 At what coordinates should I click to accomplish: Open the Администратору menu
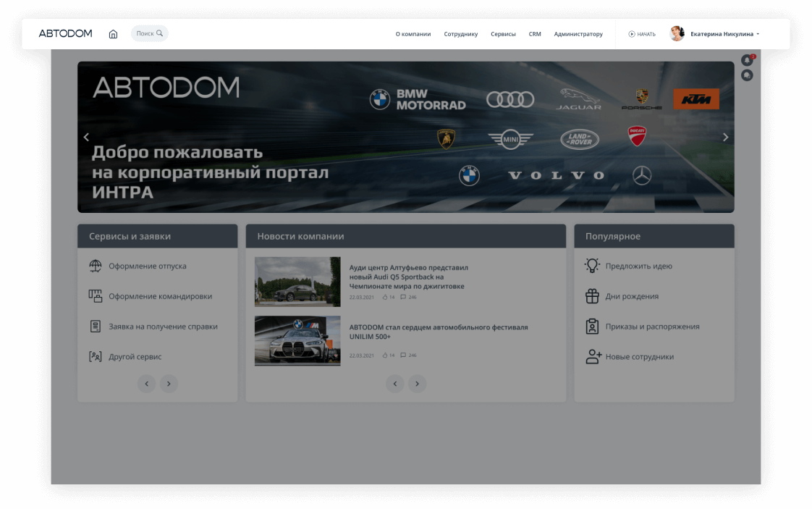tap(578, 34)
